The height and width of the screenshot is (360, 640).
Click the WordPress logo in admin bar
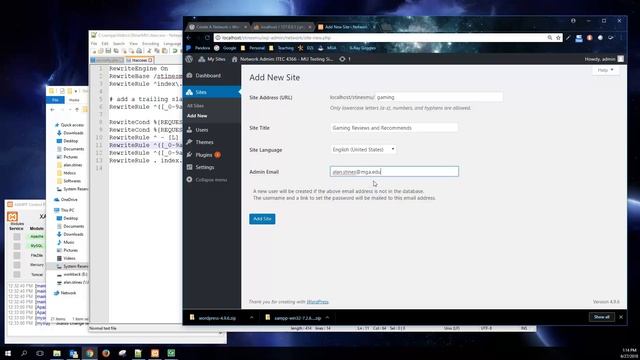(189, 59)
